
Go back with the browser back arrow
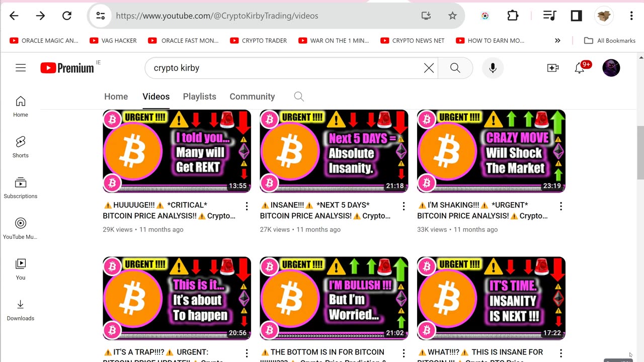point(14,16)
